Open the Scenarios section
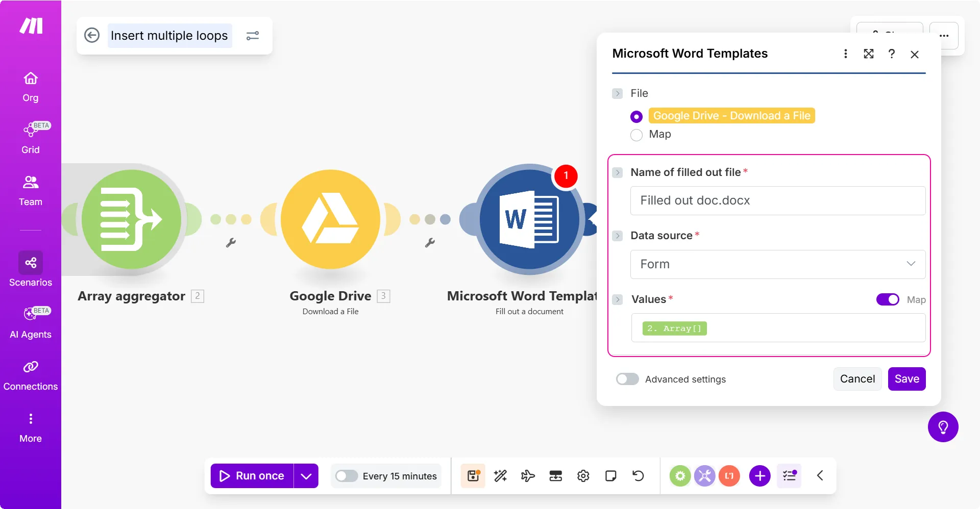 [x=31, y=269]
